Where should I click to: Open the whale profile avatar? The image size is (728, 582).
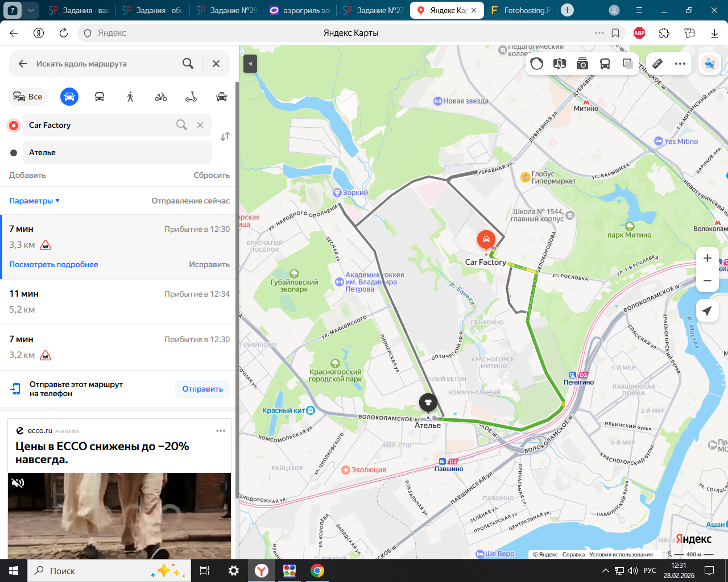709,64
